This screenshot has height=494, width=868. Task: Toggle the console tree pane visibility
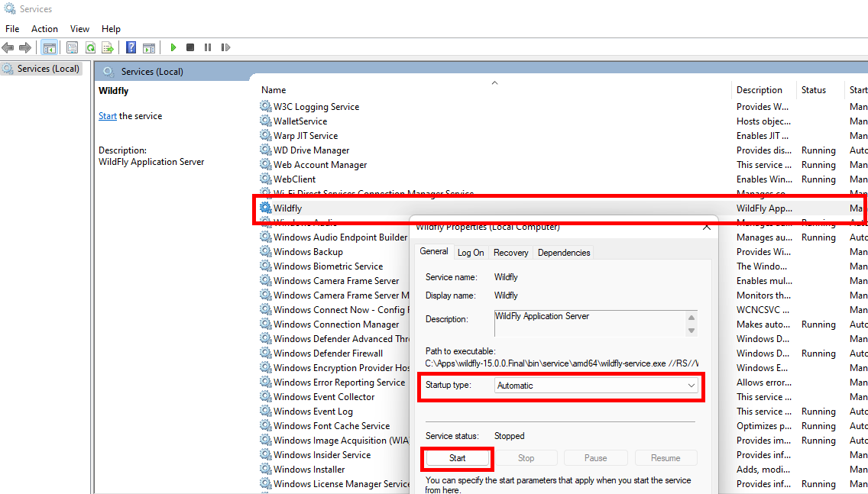48,47
